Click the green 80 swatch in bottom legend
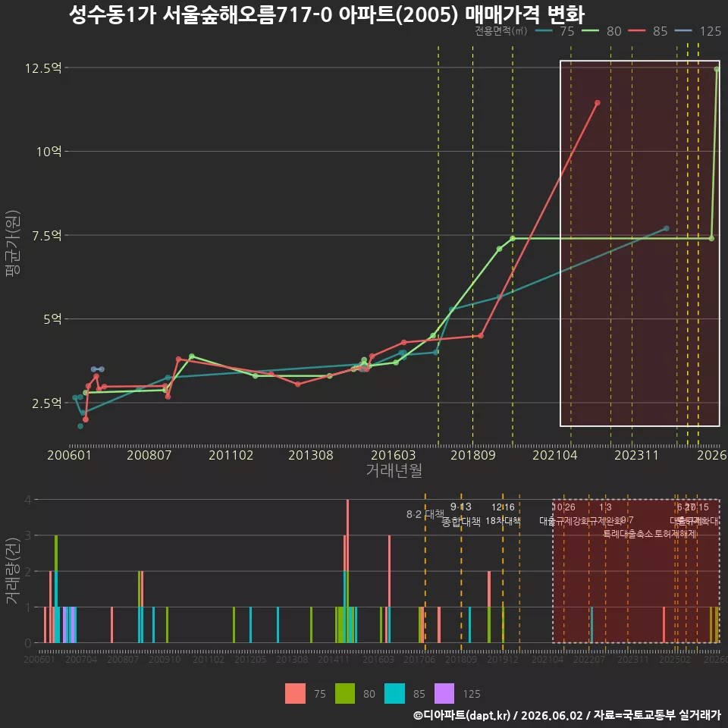Image resolution: width=728 pixels, height=728 pixels. (x=345, y=694)
